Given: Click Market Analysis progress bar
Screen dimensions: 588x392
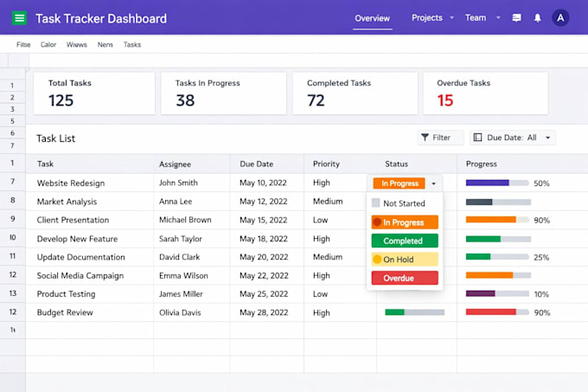Looking at the screenshot, I should pos(498,202).
